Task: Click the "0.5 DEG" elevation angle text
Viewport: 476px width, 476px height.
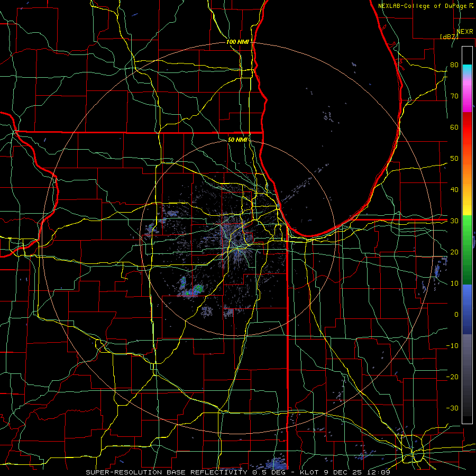Action: pyautogui.click(x=270, y=472)
